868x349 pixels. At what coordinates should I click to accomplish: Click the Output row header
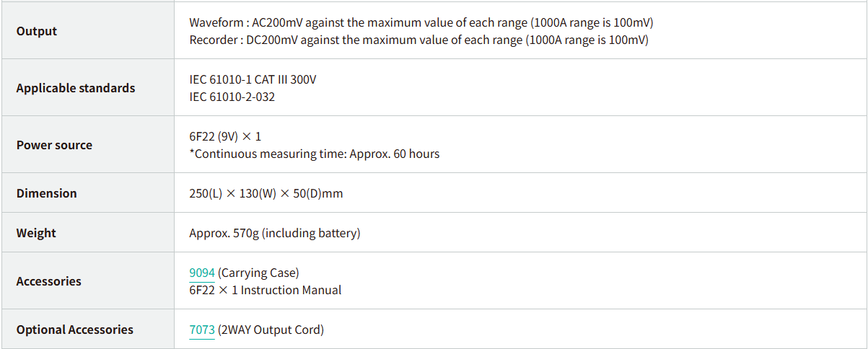pos(37,31)
